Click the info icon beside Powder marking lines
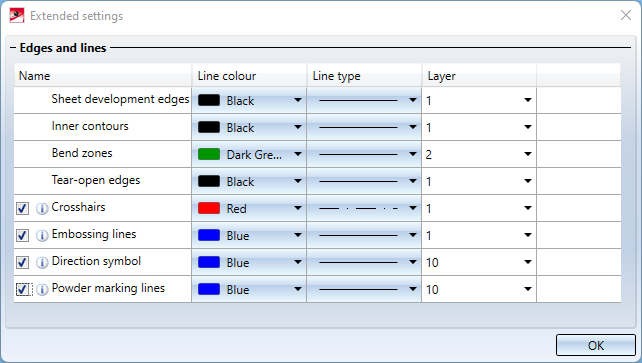 click(42, 290)
